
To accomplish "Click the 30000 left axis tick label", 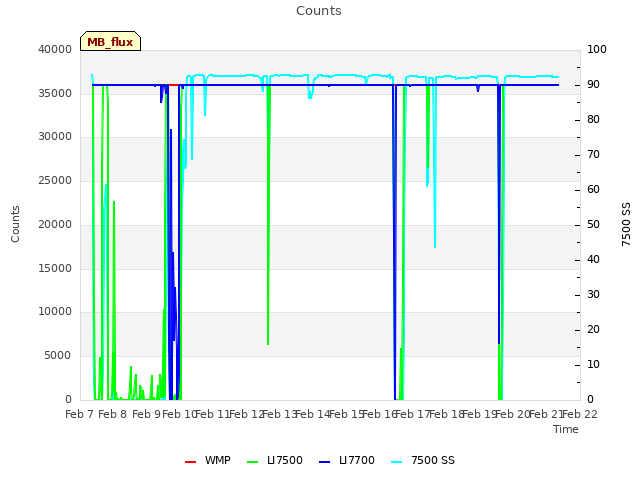I will (55, 136).
